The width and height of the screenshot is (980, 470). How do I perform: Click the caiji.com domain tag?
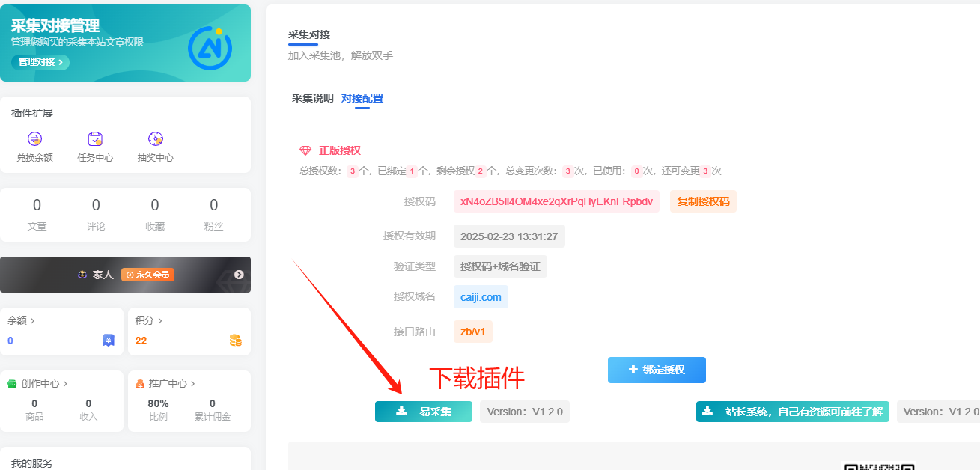coord(480,296)
